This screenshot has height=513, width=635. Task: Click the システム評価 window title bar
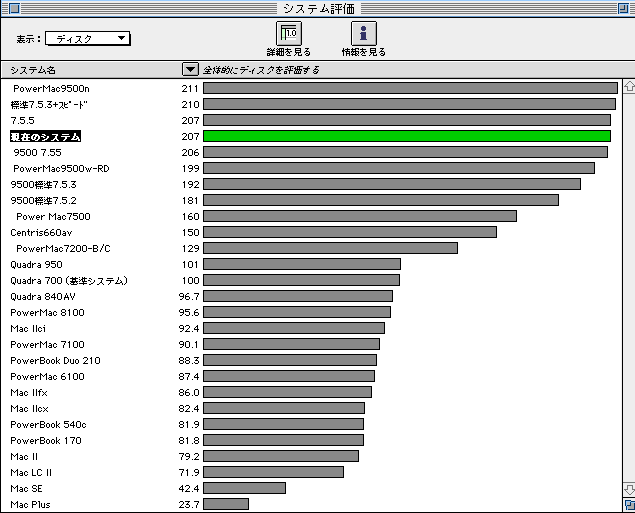(317, 8)
